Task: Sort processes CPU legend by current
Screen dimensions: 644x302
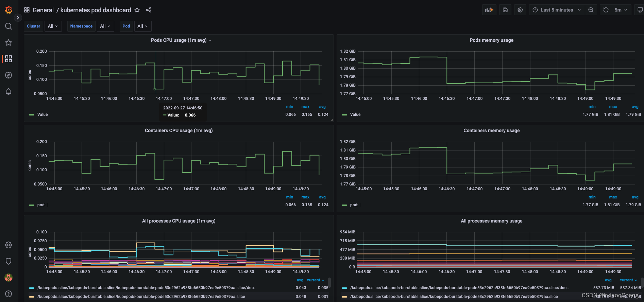Action: pos(316,280)
